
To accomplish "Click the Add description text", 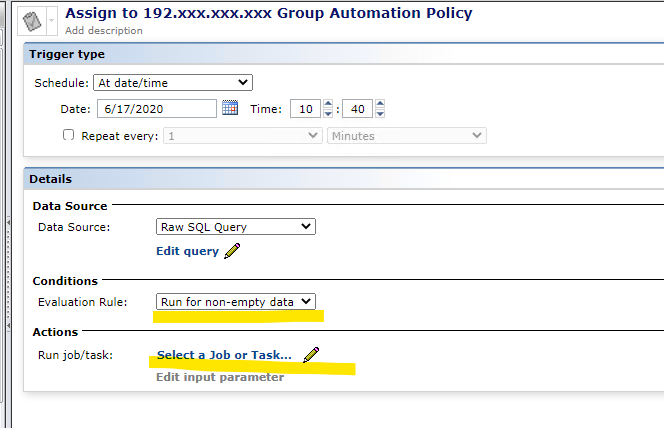I will coord(104,30).
